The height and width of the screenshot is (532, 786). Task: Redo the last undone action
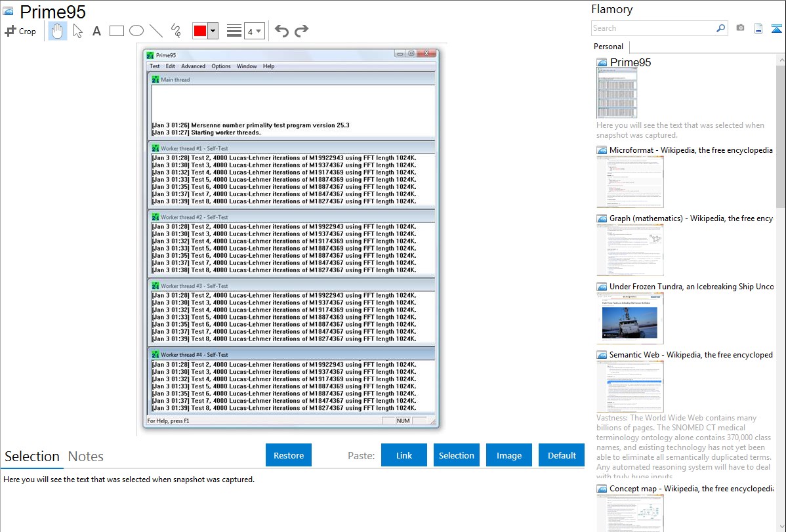coord(301,31)
